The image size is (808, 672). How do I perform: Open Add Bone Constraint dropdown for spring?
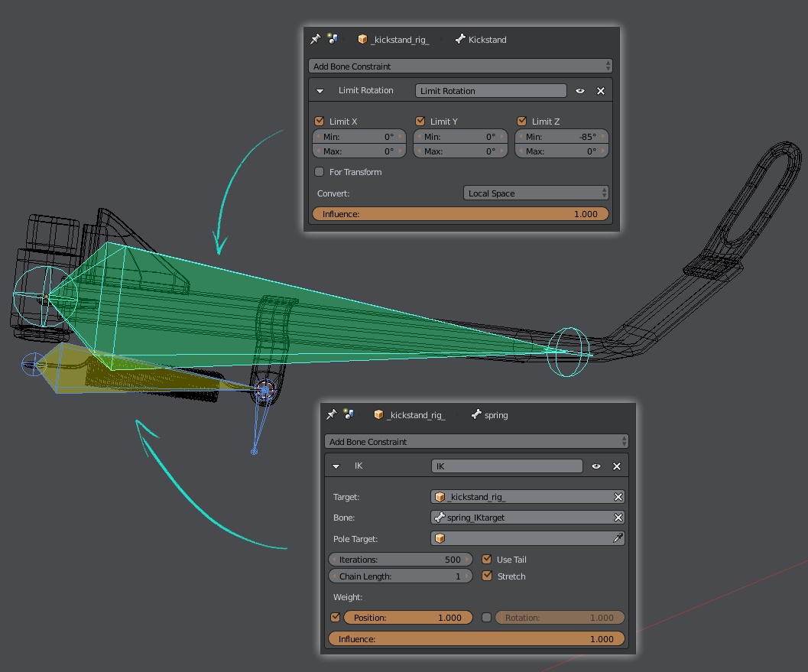(476, 442)
